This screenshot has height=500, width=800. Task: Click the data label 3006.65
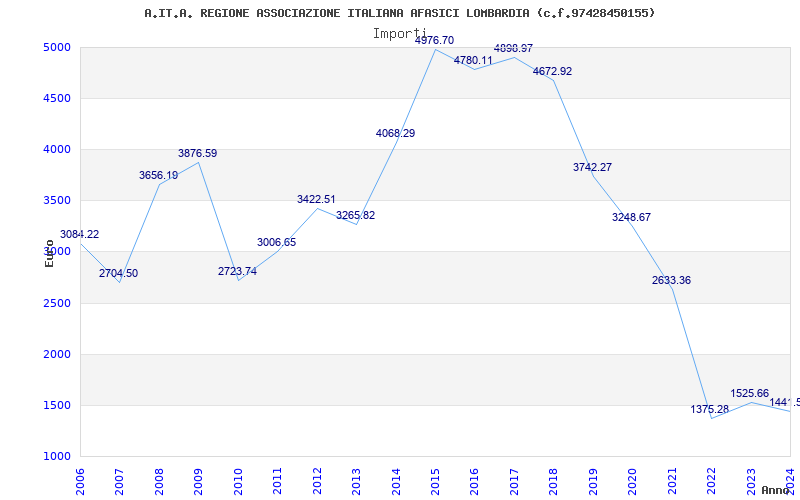point(277,242)
